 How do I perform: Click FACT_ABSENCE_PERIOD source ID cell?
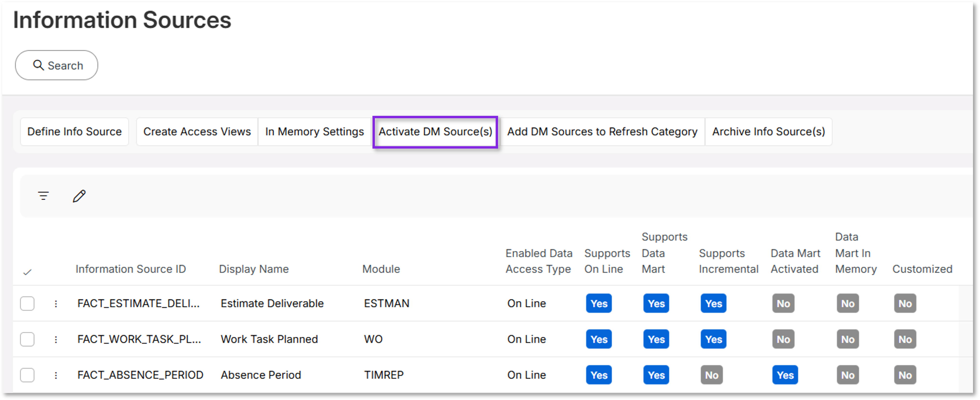click(x=140, y=375)
